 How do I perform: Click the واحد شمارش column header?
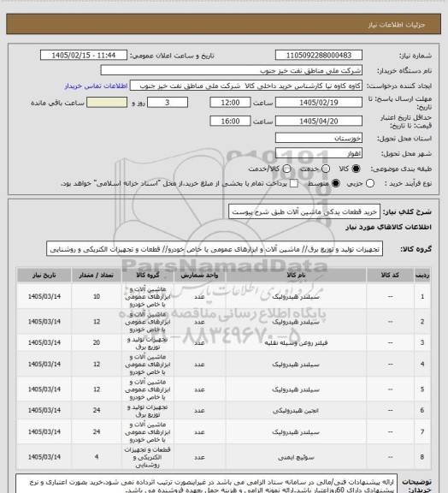(199, 275)
